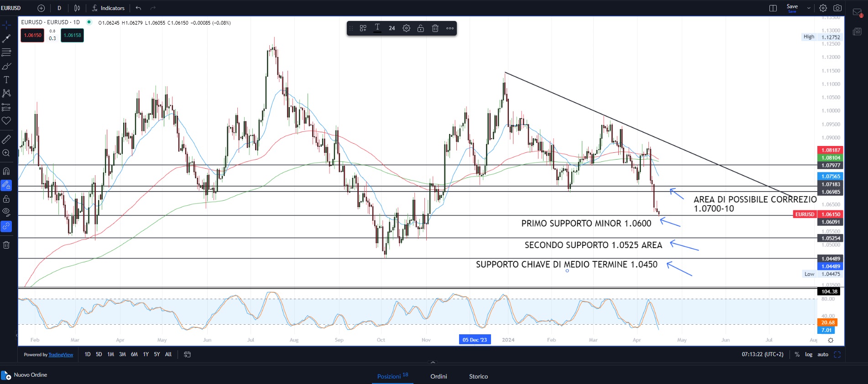The image size is (868, 384).
Task: Select the forecasting and measurement tools
Action: click(6, 107)
